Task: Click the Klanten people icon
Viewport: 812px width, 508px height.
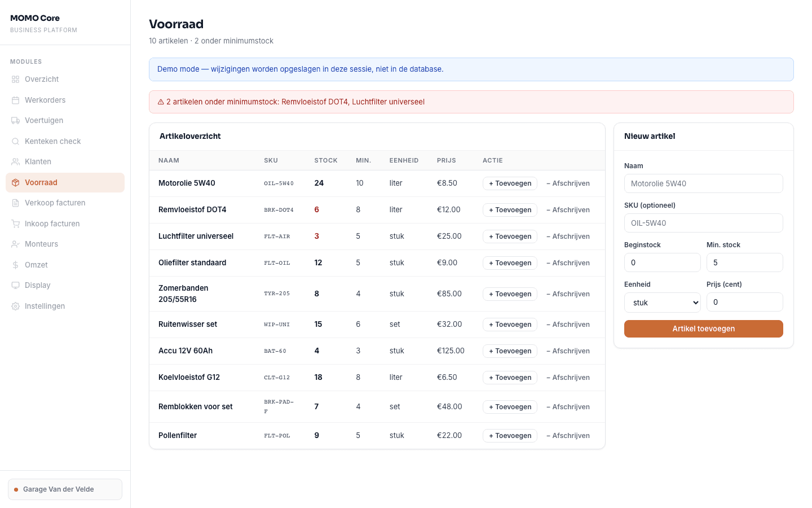Action: (x=16, y=162)
